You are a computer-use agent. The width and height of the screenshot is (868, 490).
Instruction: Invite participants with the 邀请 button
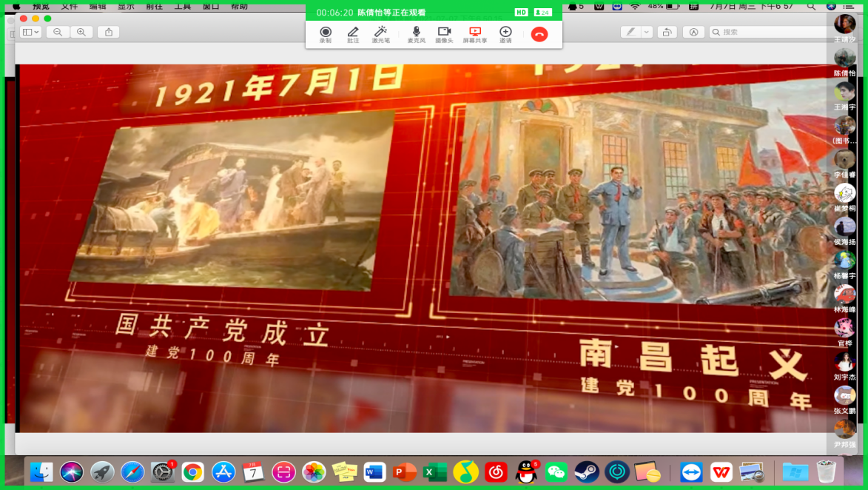pos(505,34)
